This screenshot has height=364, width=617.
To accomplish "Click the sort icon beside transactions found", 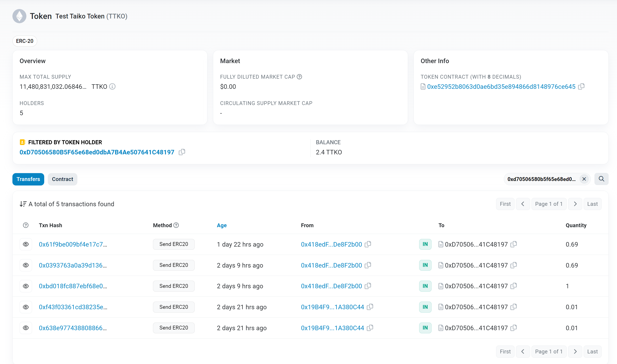I will tap(23, 204).
